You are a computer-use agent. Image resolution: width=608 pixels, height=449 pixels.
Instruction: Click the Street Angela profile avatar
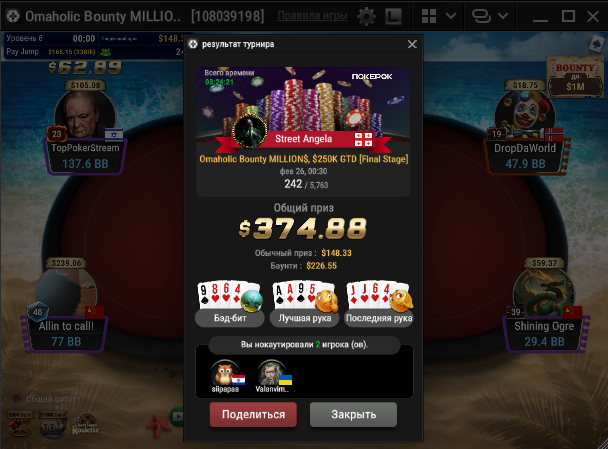pyautogui.click(x=249, y=132)
